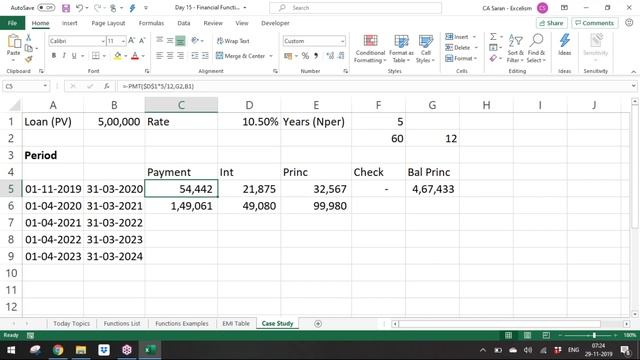Screen dimensions: 640x360
Task: Click Delete cells button
Action: (458, 48)
